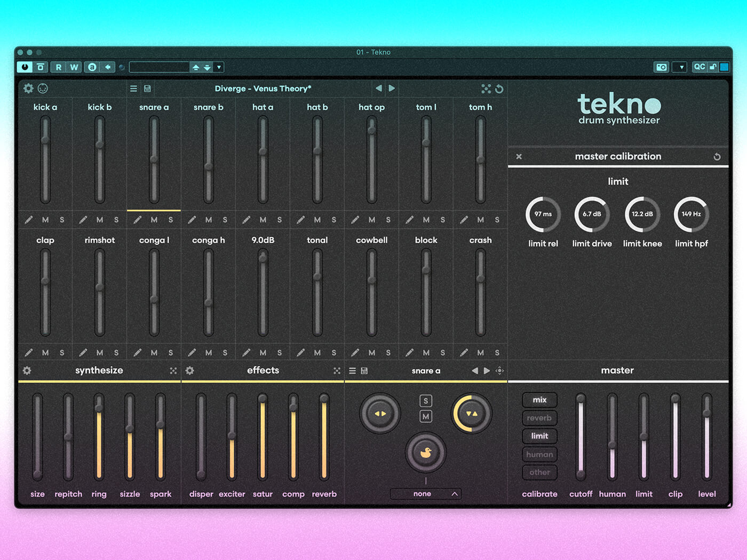Toggle the plugin power bypass button

click(25, 67)
